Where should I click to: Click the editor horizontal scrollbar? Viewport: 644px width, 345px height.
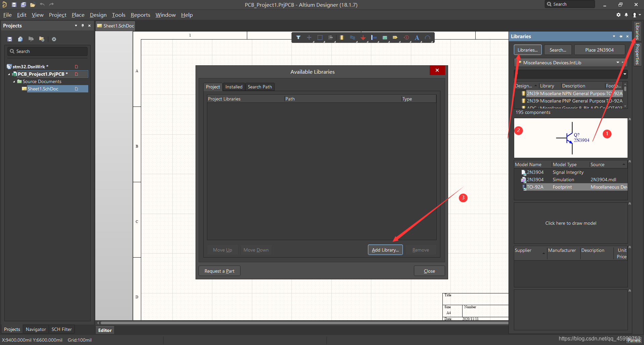302,323
